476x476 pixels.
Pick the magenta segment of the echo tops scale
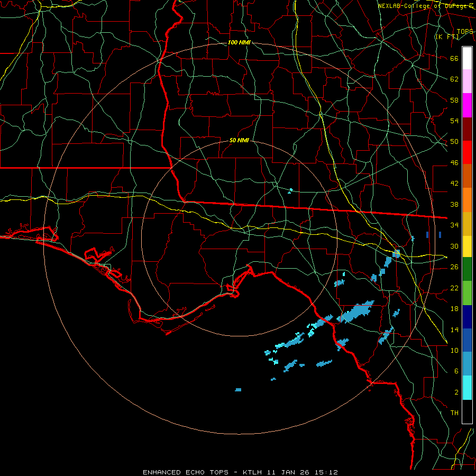(467, 105)
